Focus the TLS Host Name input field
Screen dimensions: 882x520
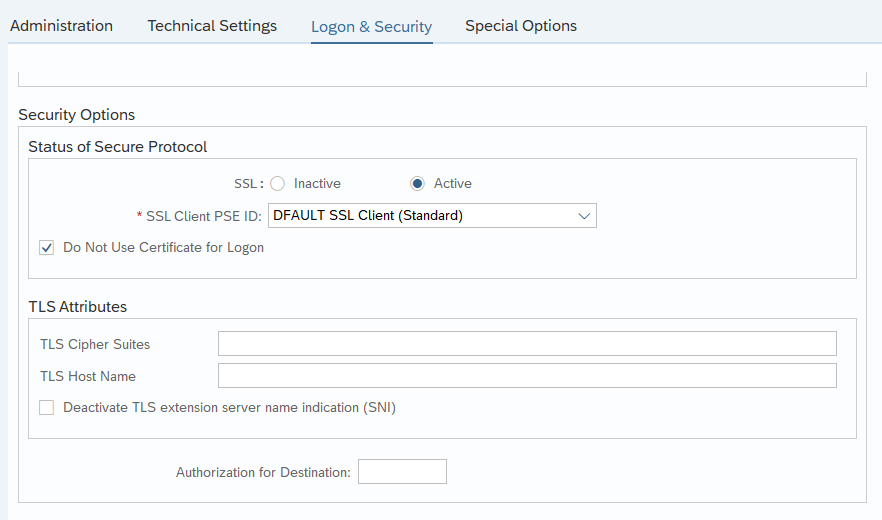point(527,375)
